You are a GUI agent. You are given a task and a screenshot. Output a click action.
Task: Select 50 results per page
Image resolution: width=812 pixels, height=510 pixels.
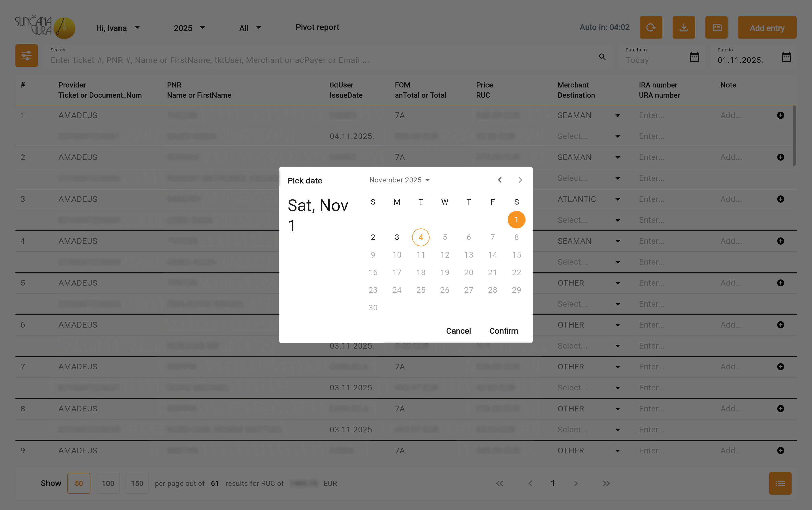pos(79,483)
